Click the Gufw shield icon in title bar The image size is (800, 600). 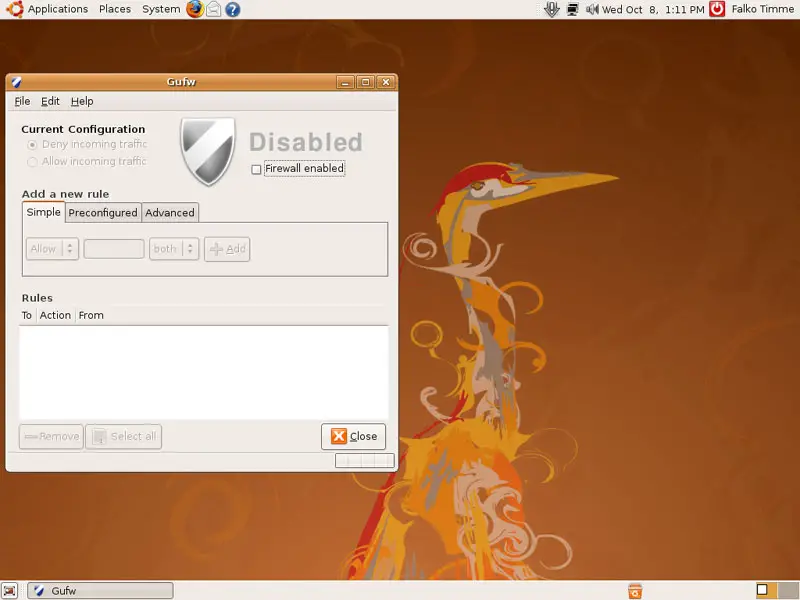click(x=16, y=82)
